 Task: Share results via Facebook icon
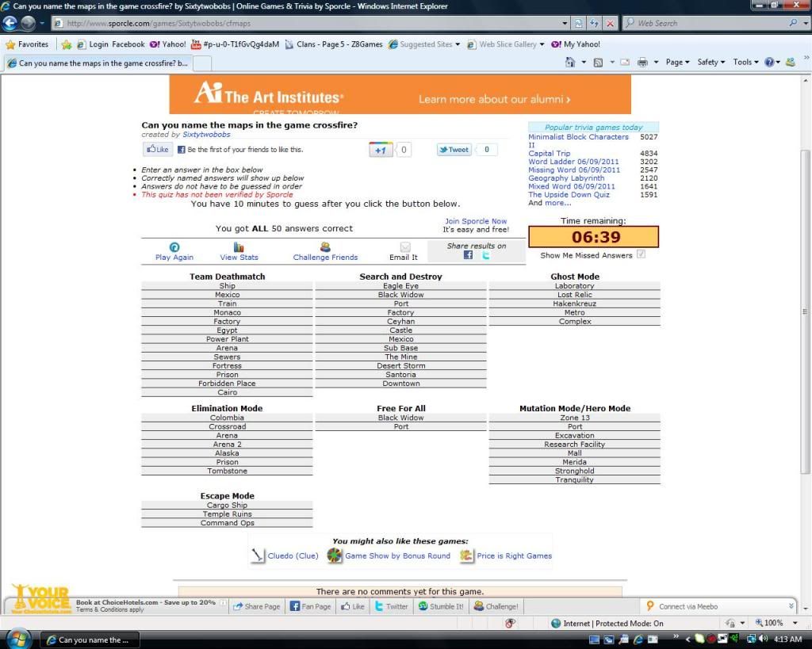[x=469, y=255]
